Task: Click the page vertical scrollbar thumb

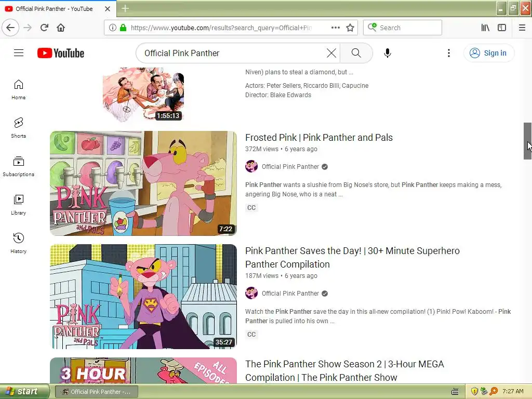Action: pos(527,141)
